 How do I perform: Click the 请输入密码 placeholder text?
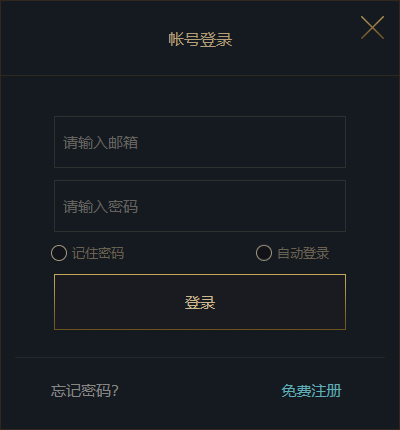(101, 207)
